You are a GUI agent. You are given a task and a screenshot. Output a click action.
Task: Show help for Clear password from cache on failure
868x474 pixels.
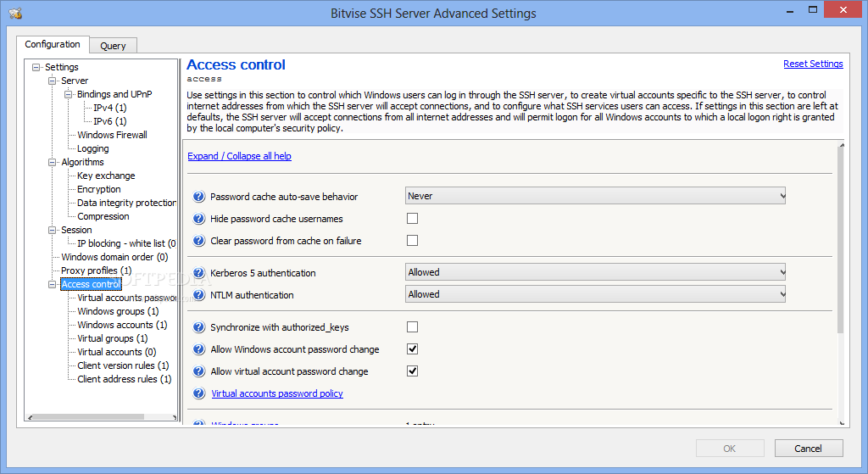198,241
